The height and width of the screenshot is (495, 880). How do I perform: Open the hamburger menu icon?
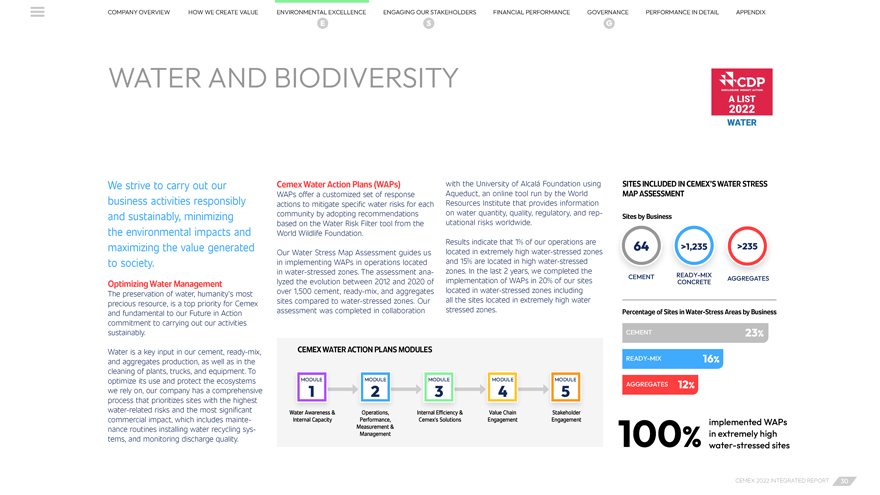click(38, 12)
